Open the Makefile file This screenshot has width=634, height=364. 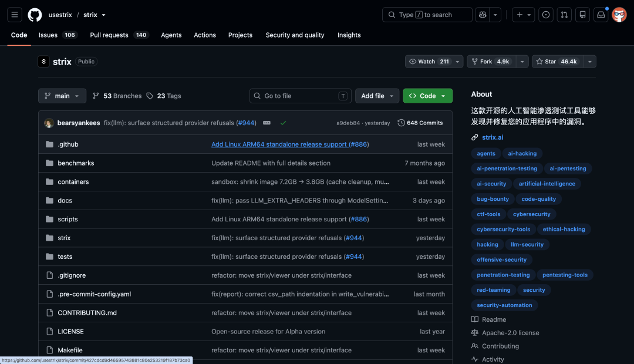70,350
